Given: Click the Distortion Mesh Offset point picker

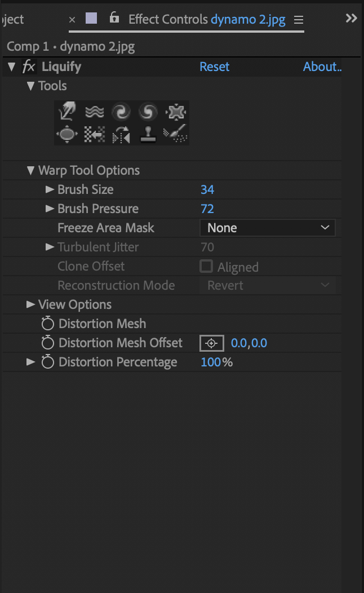Looking at the screenshot, I should pos(212,343).
